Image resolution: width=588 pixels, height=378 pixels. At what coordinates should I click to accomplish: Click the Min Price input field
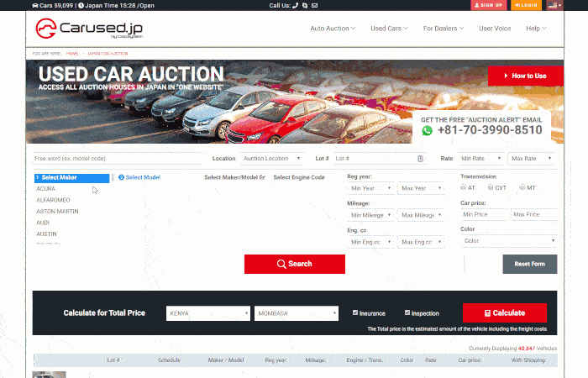tap(484, 214)
